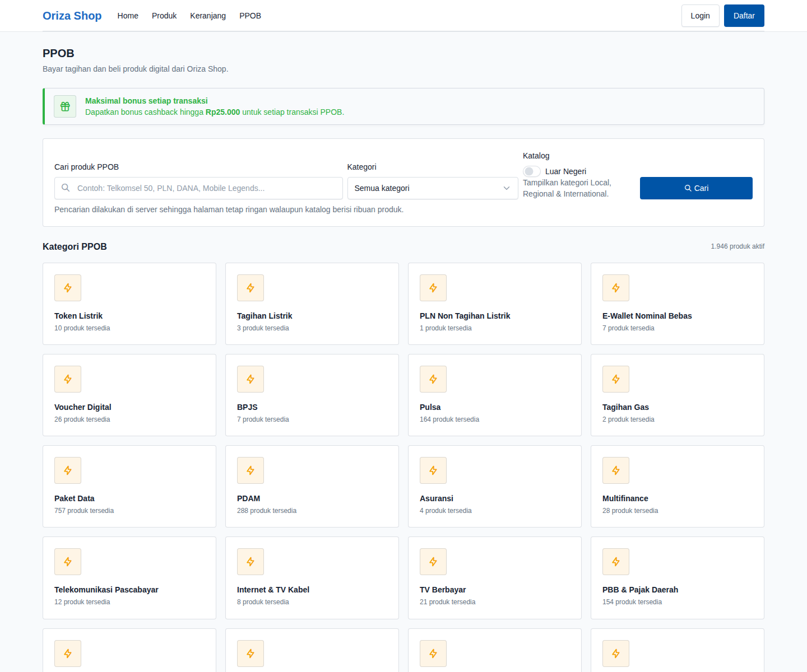The image size is (807, 672).
Task: Click 'Rp25.000' in bonus banner
Action: (x=222, y=112)
